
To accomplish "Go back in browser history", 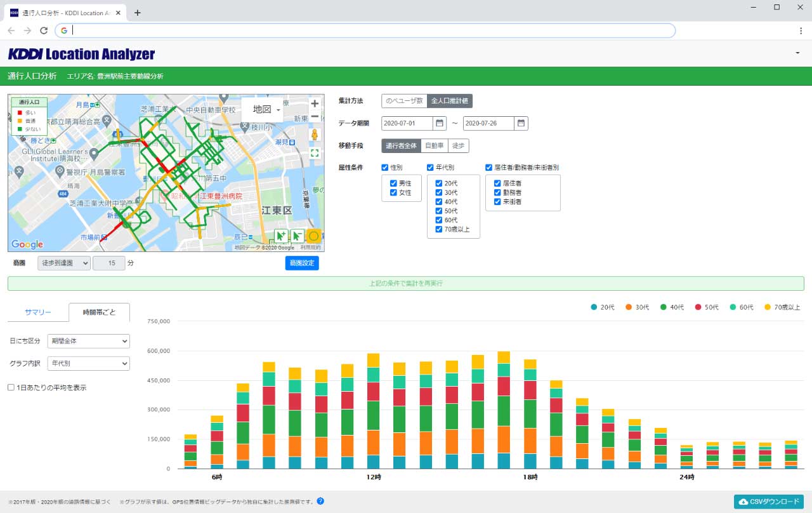I will click(x=11, y=30).
